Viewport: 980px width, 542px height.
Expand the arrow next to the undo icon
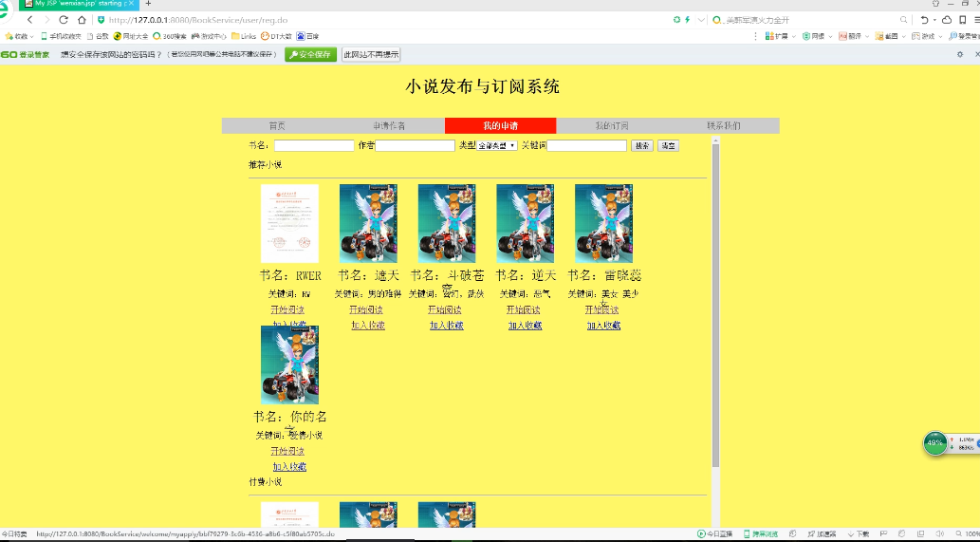click(x=934, y=20)
